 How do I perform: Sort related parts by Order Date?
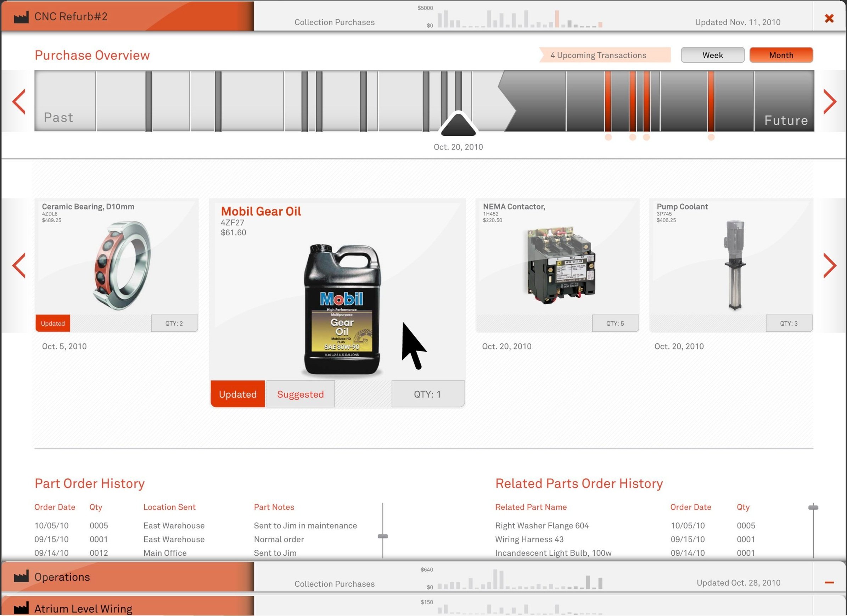690,507
